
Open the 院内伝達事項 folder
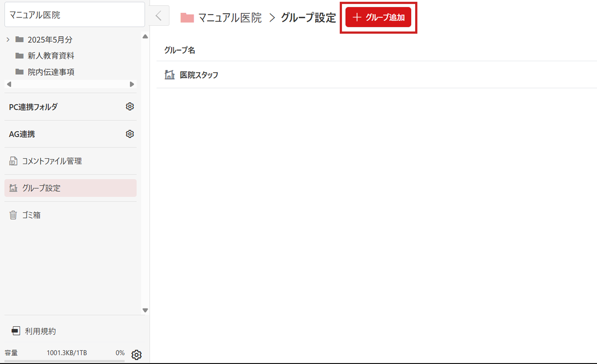51,72
